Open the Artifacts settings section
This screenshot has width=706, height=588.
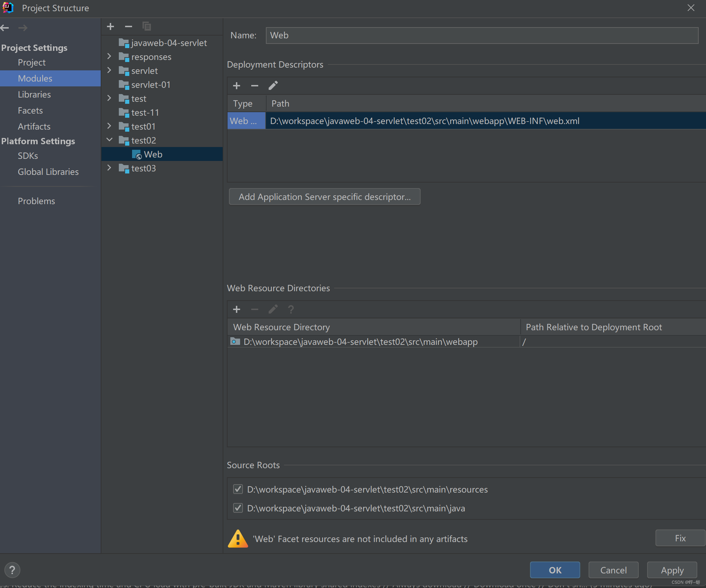click(x=34, y=126)
